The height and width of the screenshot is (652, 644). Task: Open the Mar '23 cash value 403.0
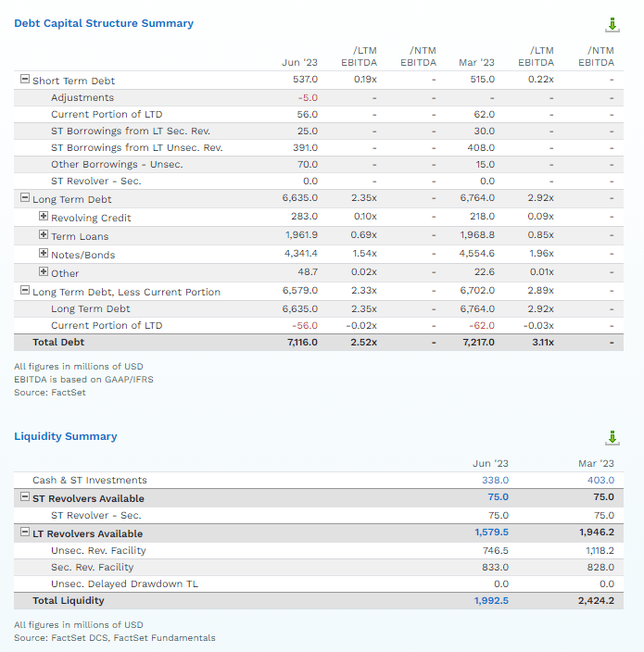[x=600, y=480]
